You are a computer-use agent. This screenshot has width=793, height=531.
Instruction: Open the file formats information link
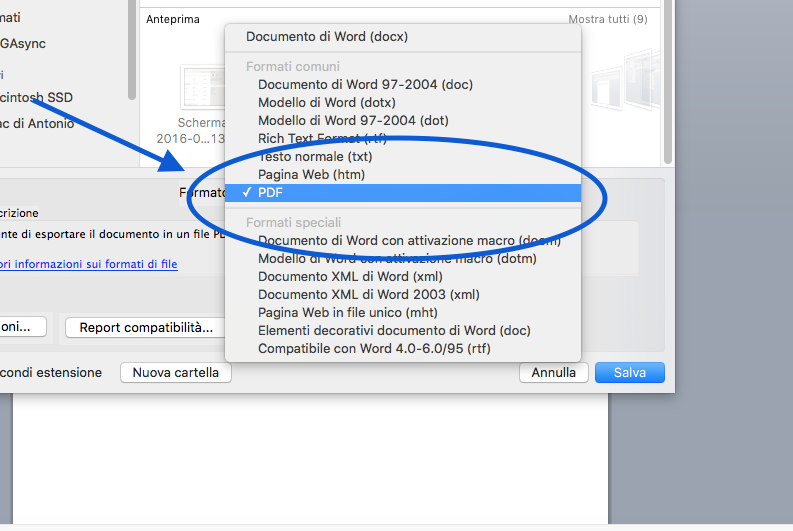click(x=89, y=264)
